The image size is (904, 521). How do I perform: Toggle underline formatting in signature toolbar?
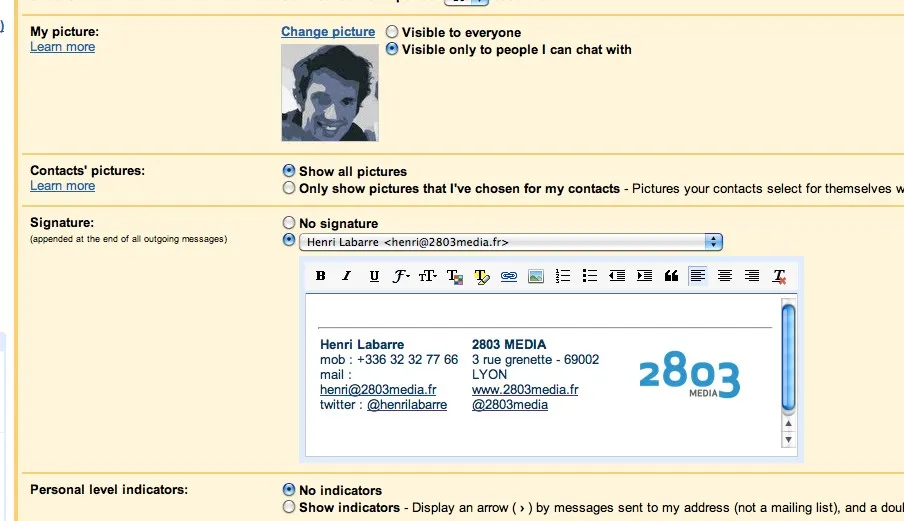[374, 276]
